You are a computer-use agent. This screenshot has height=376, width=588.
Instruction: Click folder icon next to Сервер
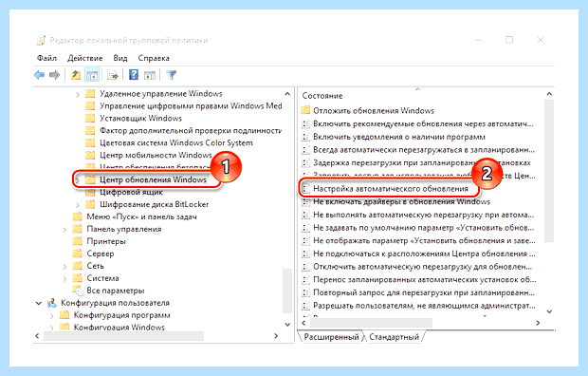pyautogui.click(x=77, y=254)
